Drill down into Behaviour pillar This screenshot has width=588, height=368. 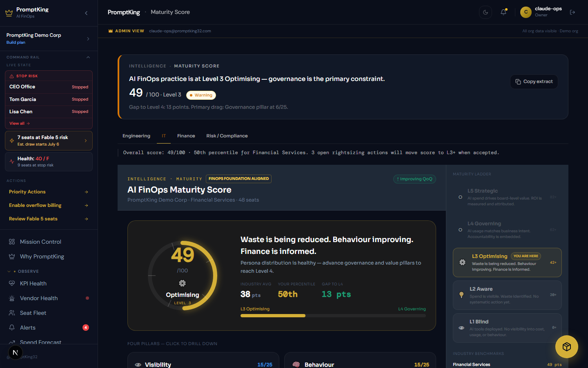(x=360, y=360)
